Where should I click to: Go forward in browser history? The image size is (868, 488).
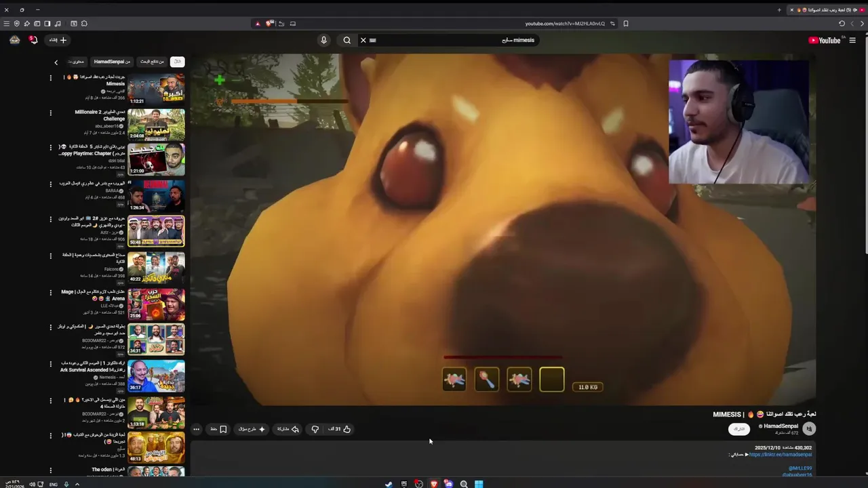click(852, 24)
